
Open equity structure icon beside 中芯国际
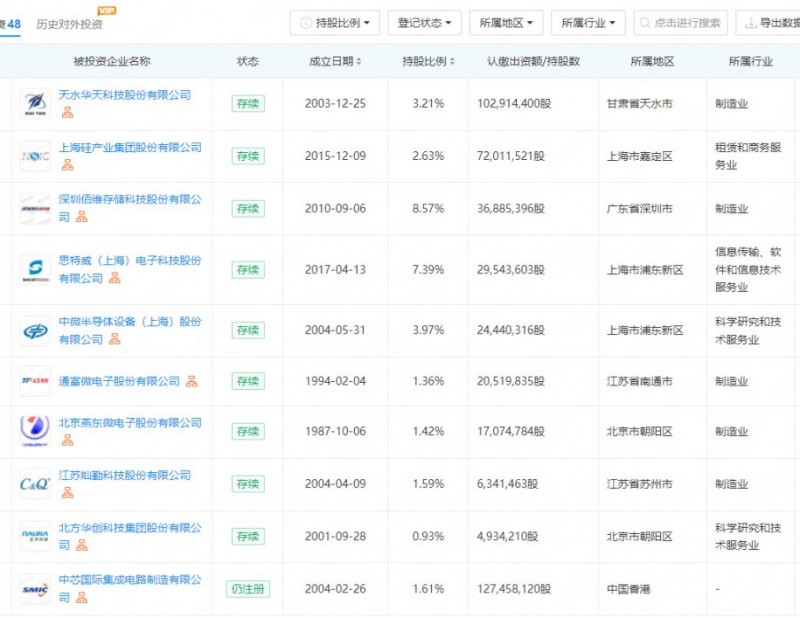tap(82, 598)
